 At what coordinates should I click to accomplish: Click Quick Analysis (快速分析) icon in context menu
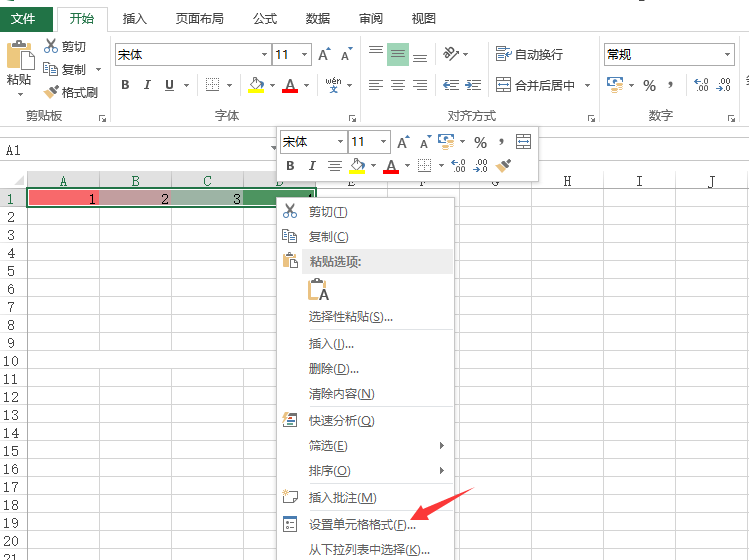[x=289, y=420]
